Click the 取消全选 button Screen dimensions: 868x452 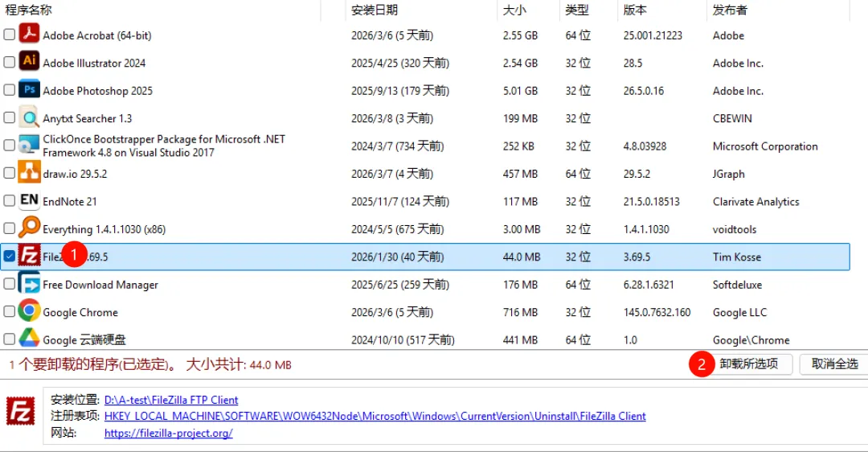[835, 364]
